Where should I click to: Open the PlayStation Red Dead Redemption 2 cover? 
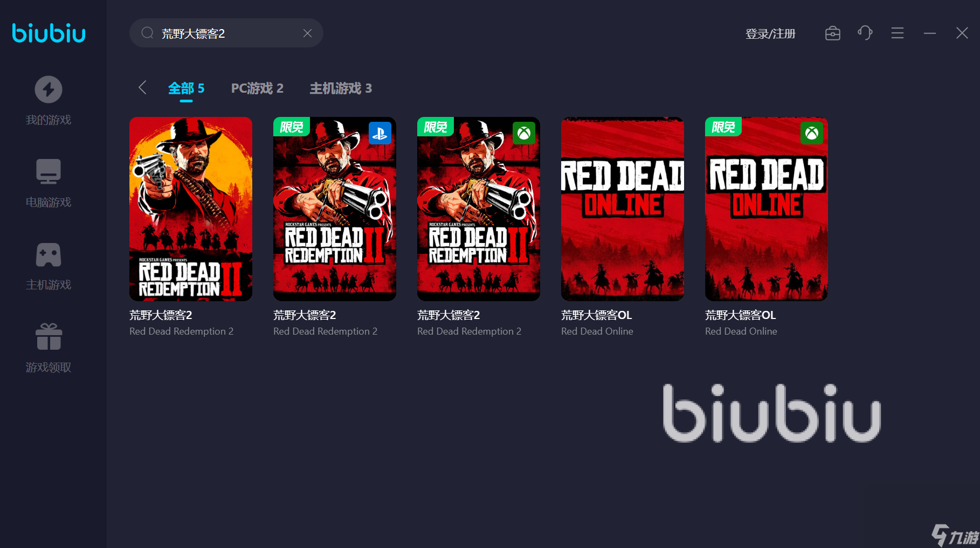[335, 209]
